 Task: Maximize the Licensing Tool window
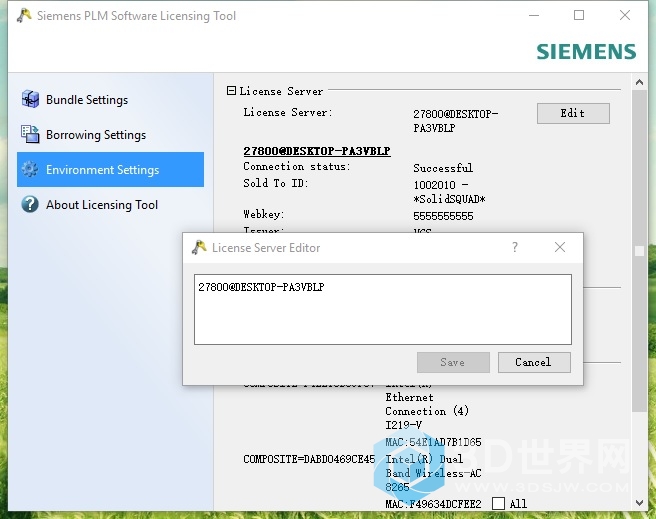(579, 15)
